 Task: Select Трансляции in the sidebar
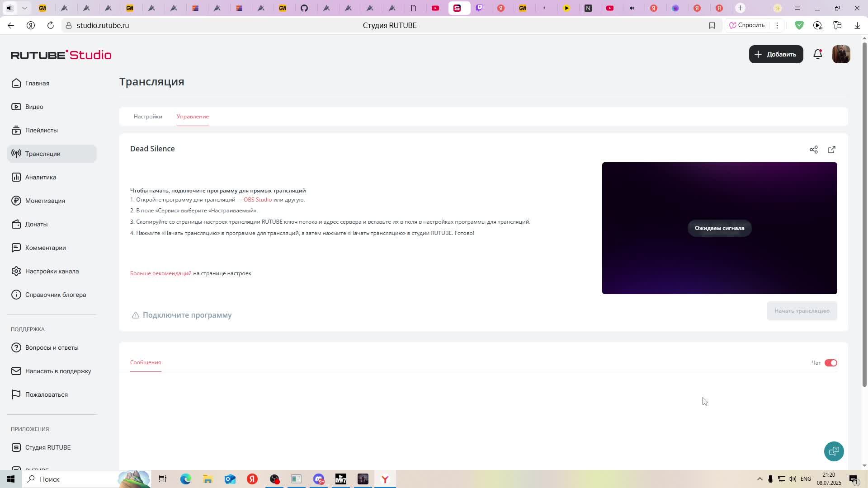coord(52,154)
